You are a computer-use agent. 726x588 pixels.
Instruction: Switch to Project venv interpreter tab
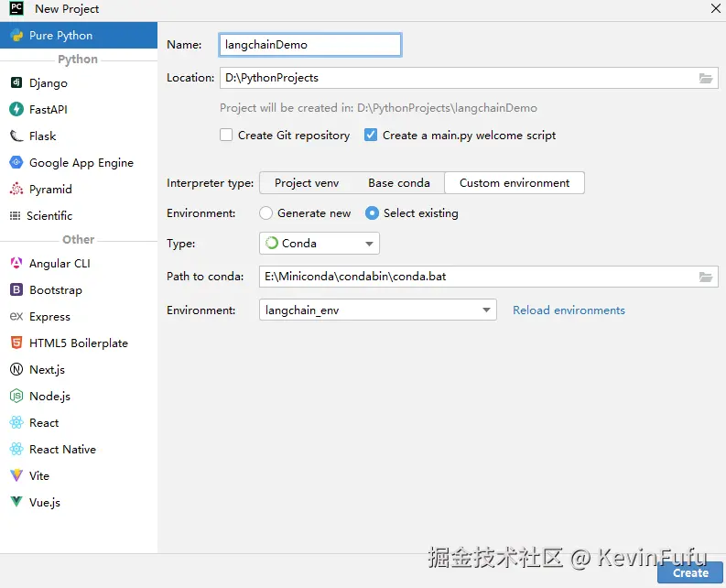coord(307,183)
